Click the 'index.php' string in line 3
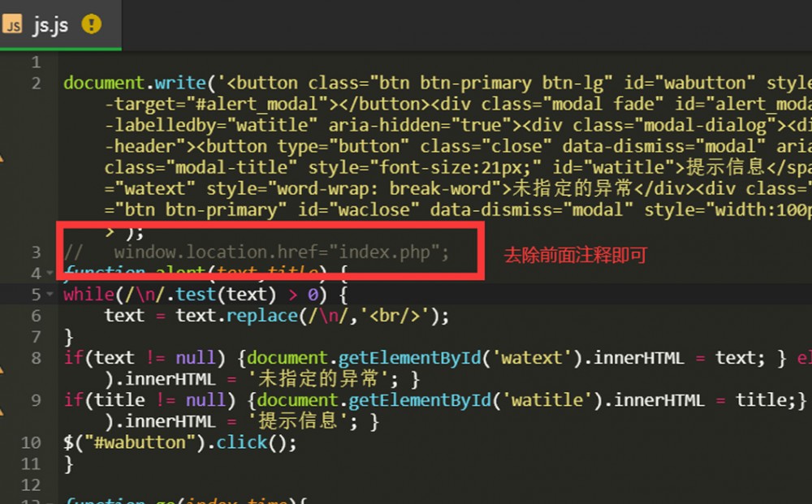Viewport: 812px width, 504px height. tap(387, 252)
